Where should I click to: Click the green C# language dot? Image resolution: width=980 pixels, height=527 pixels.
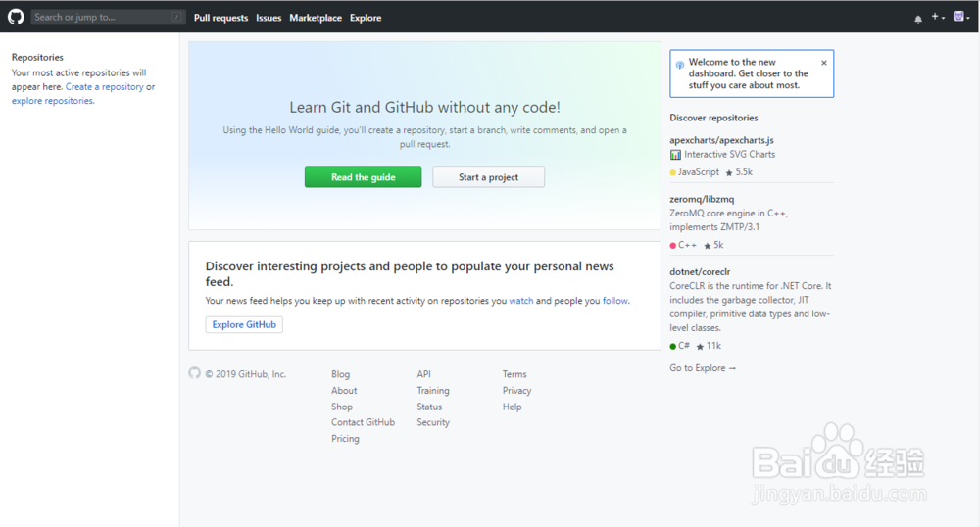coord(673,347)
